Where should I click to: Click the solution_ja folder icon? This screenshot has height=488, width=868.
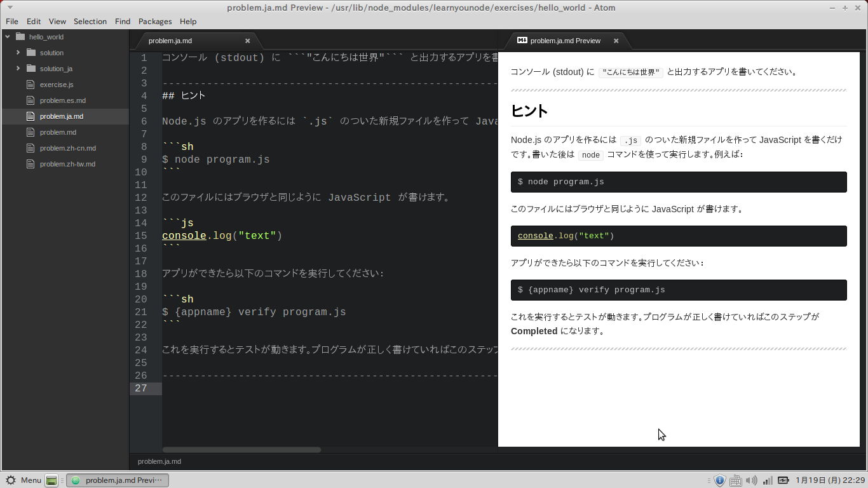pyautogui.click(x=31, y=69)
